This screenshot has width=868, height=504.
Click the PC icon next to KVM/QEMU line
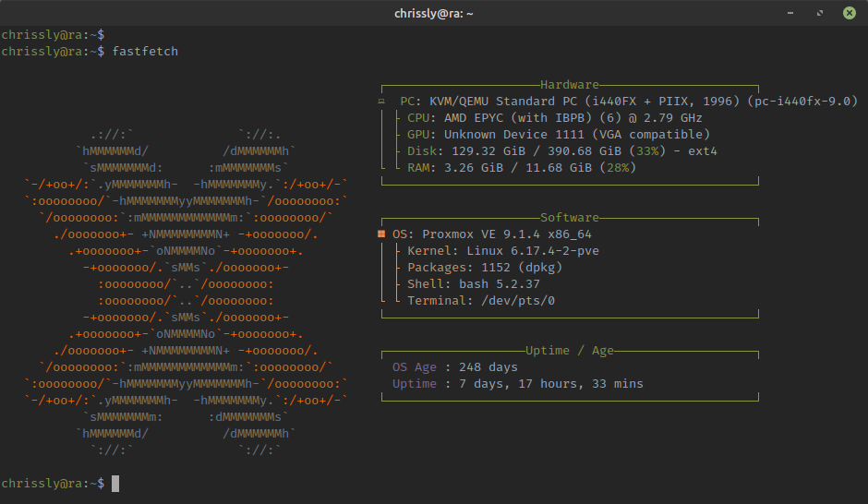(x=381, y=102)
